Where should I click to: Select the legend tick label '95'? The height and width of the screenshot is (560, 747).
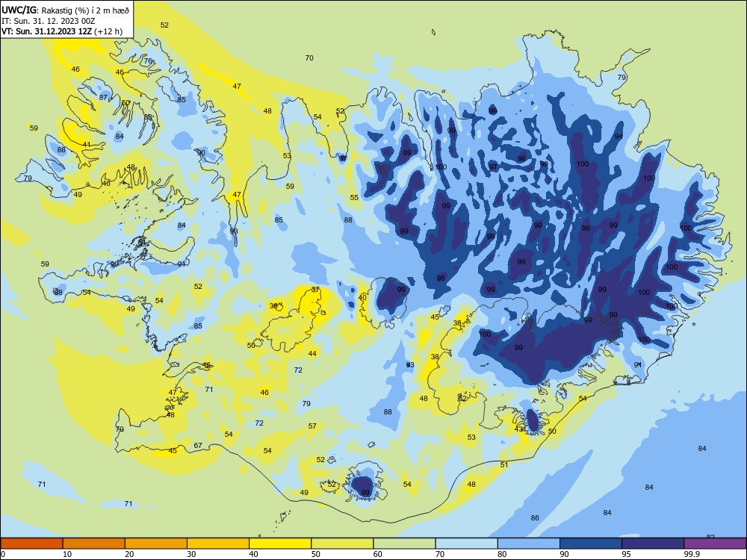point(626,554)
